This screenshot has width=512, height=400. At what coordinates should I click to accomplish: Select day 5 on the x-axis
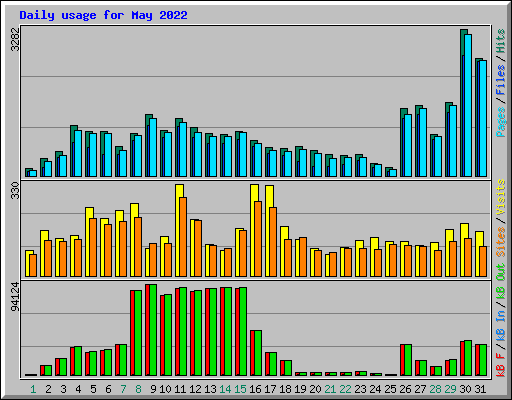pos(93,389)
